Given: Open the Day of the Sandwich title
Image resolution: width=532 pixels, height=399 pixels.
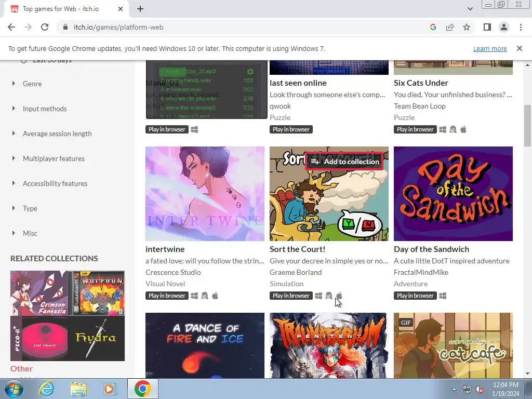Looking at the screenshot, I should [431, 249].
